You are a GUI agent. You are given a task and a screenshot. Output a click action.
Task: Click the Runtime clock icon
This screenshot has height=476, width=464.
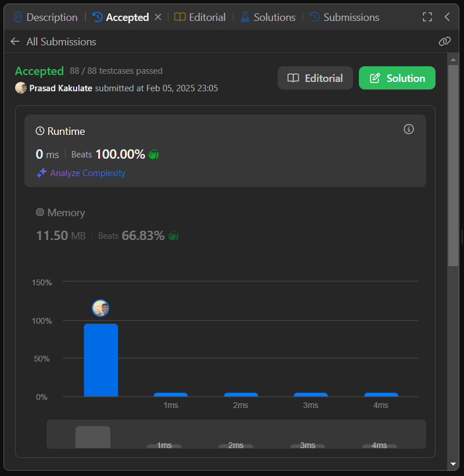(x=39, y=131)
